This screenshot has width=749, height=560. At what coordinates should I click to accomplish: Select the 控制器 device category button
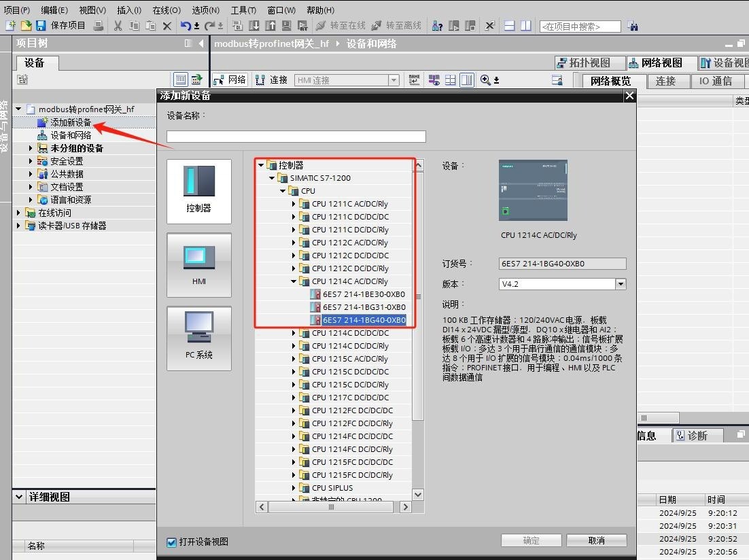pos(198,191)
